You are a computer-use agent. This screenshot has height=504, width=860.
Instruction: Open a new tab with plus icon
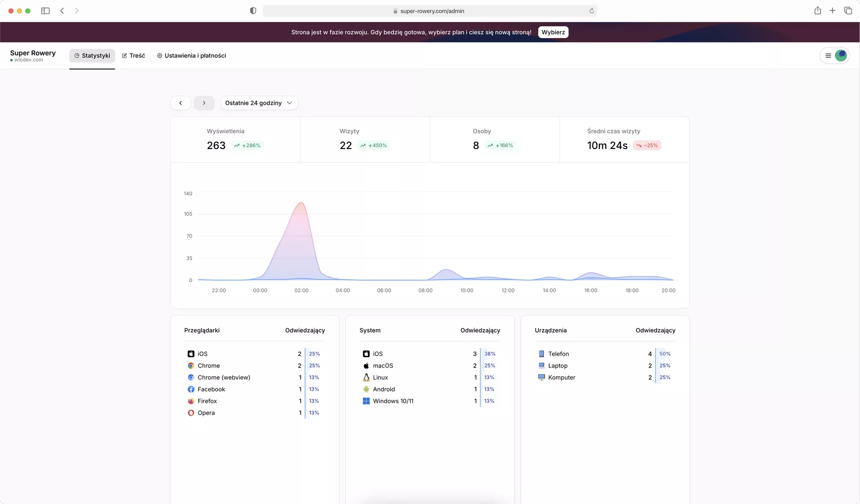pyautogui.click(x=832, y=11)
